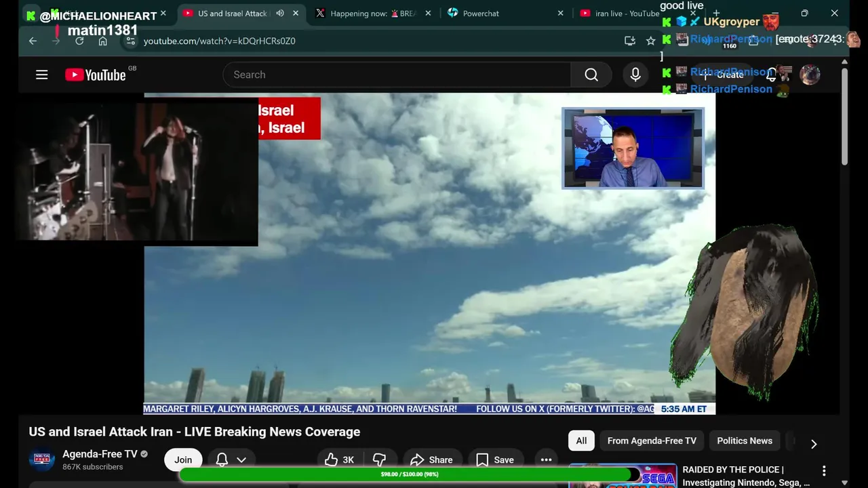
Task: Show more filter chips with right arrow
Action: tap(814, 444)
